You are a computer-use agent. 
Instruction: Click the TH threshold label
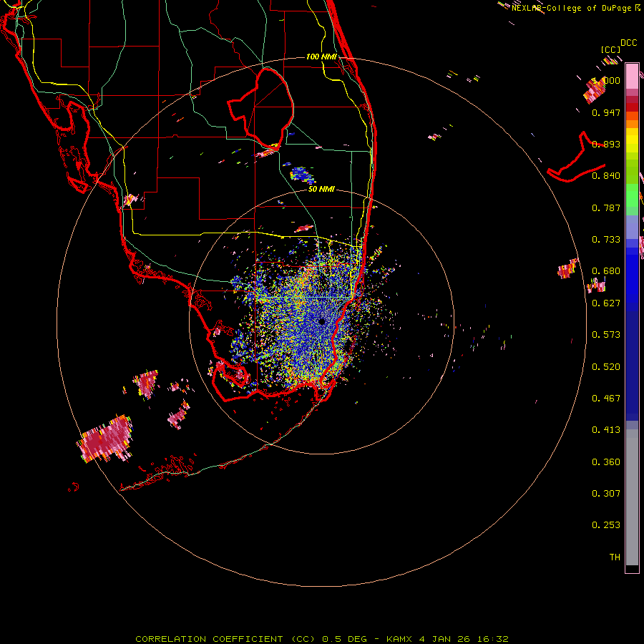click(615, 557)
